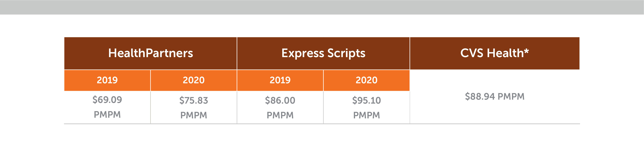The image size is (644, 149).
Task: Select the 2019 cell under HealthPartners
Action: pyautogui.click(x=107, y=80)
